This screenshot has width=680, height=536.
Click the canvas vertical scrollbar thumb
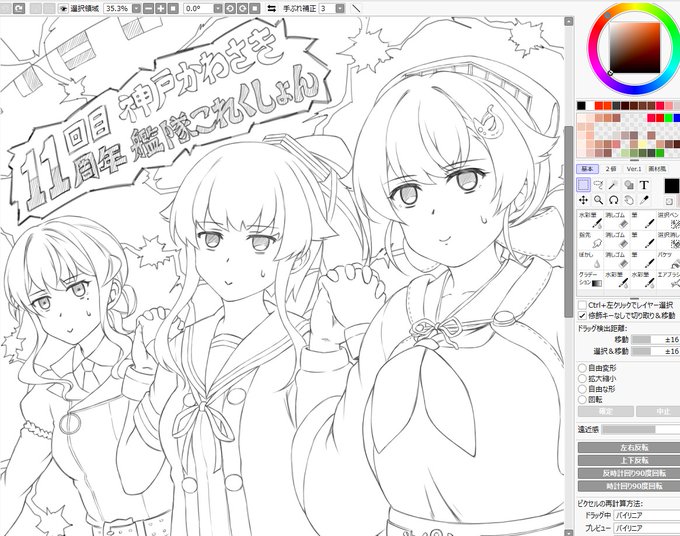tap(569, 221)
